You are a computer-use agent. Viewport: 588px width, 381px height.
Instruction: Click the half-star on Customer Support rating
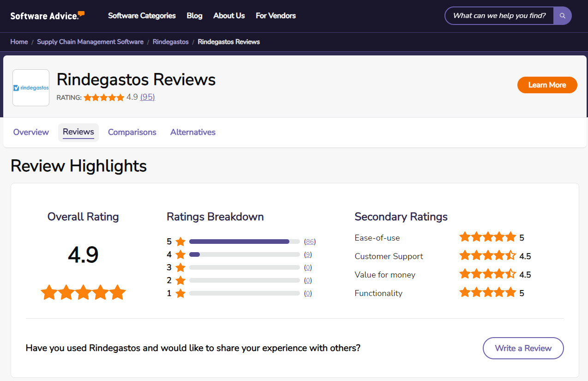click(511, 255)
